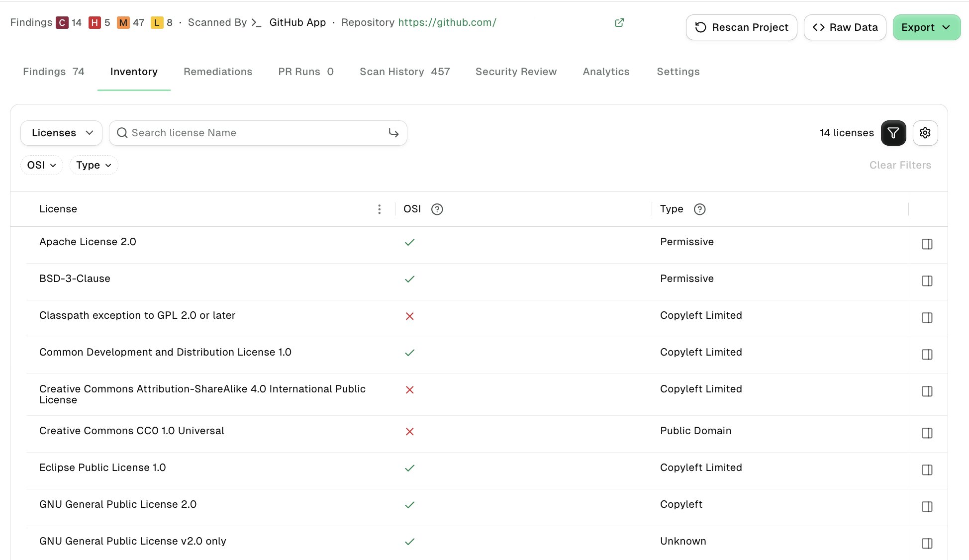Open side panel for Eclipse Public License 1.0
Screen dimensions: 969x560
[927, 469]
